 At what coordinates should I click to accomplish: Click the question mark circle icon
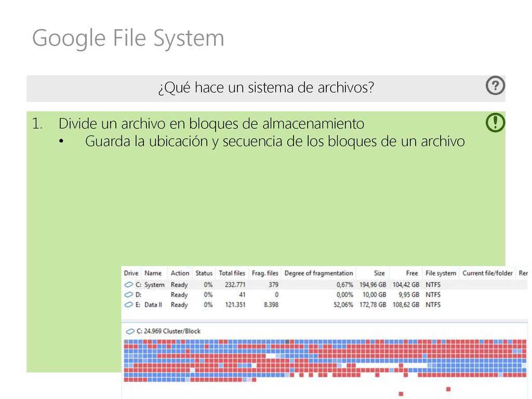495,85
